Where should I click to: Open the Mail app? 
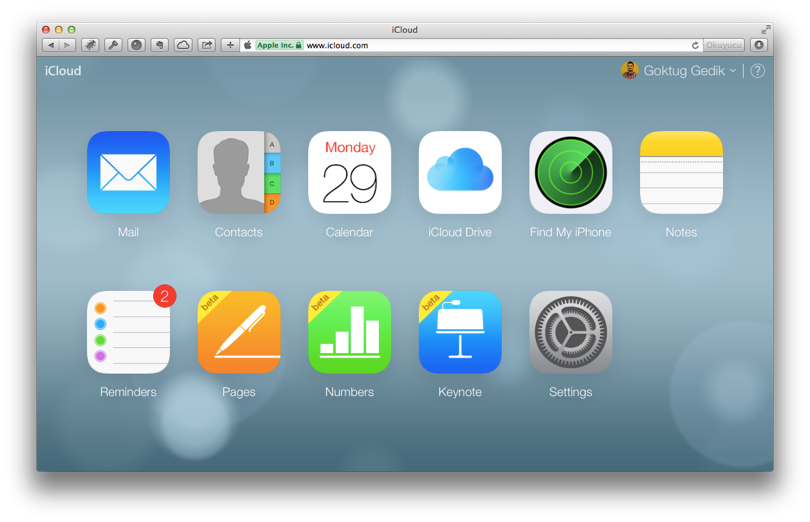pyautogui.click(x=128, y=172)
